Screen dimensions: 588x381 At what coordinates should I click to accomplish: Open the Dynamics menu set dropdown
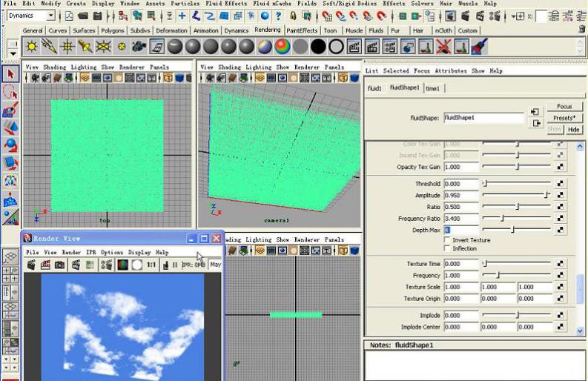50,16
